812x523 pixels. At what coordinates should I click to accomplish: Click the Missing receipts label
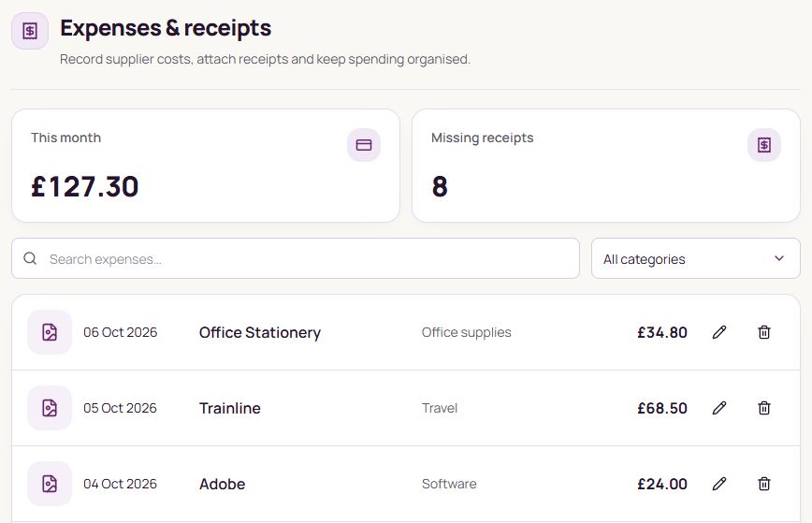(x=482, y=138)
